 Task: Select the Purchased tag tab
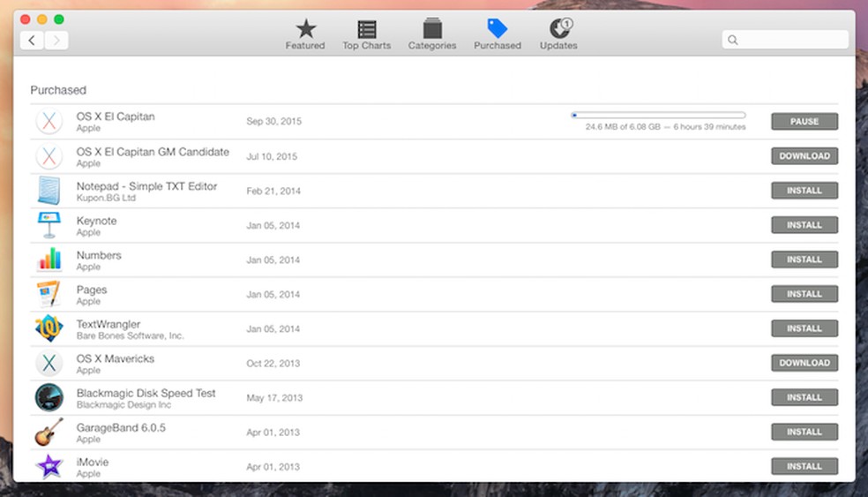pyautogui.click(x=498, y=34)
